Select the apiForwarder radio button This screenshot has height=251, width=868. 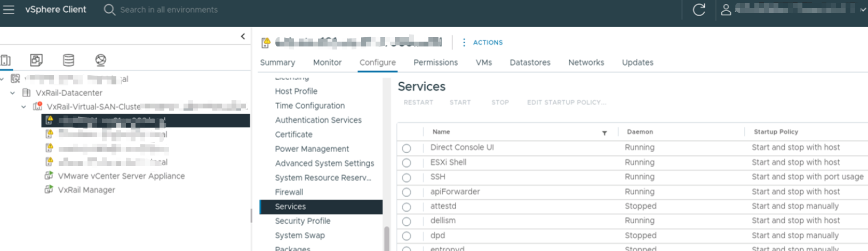407,192
